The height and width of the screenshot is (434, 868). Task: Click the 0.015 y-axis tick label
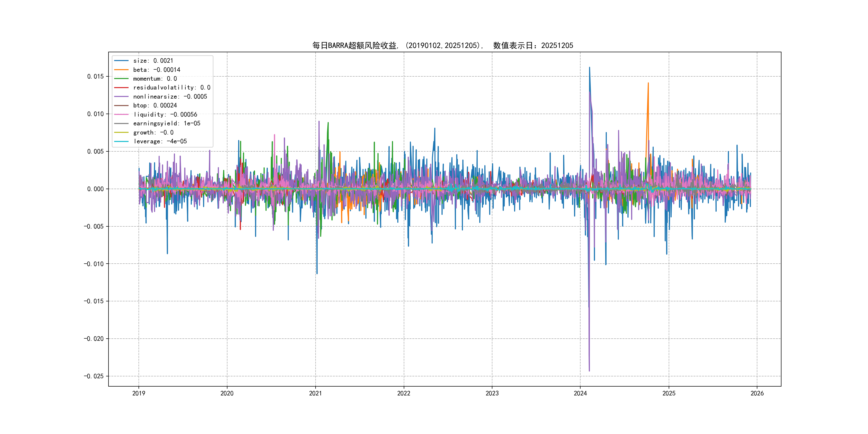[x=95, y=77]
